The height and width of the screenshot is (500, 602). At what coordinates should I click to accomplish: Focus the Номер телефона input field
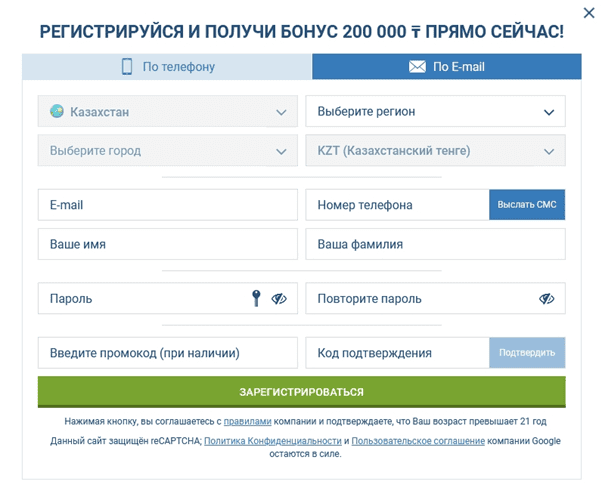click(397, 205)
